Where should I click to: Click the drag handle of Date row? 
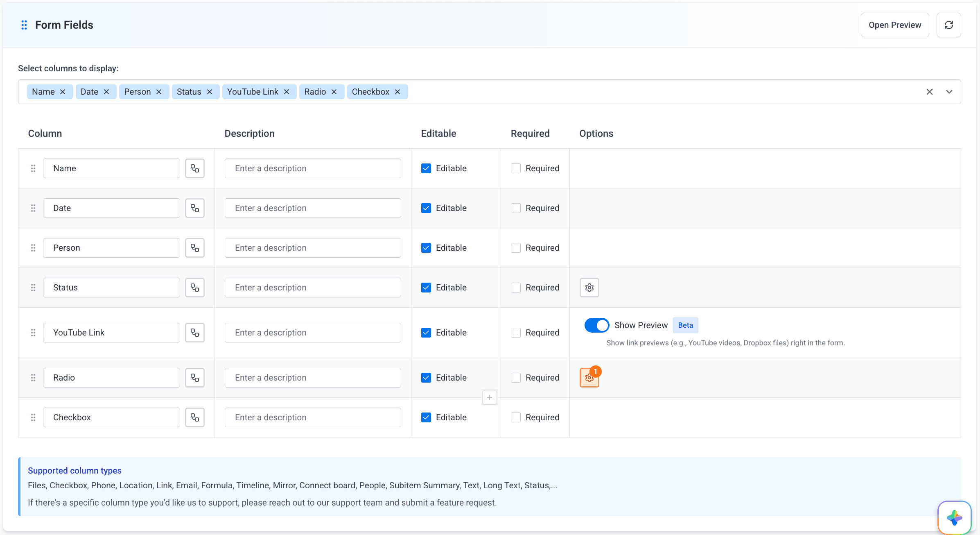click(33, 208)
